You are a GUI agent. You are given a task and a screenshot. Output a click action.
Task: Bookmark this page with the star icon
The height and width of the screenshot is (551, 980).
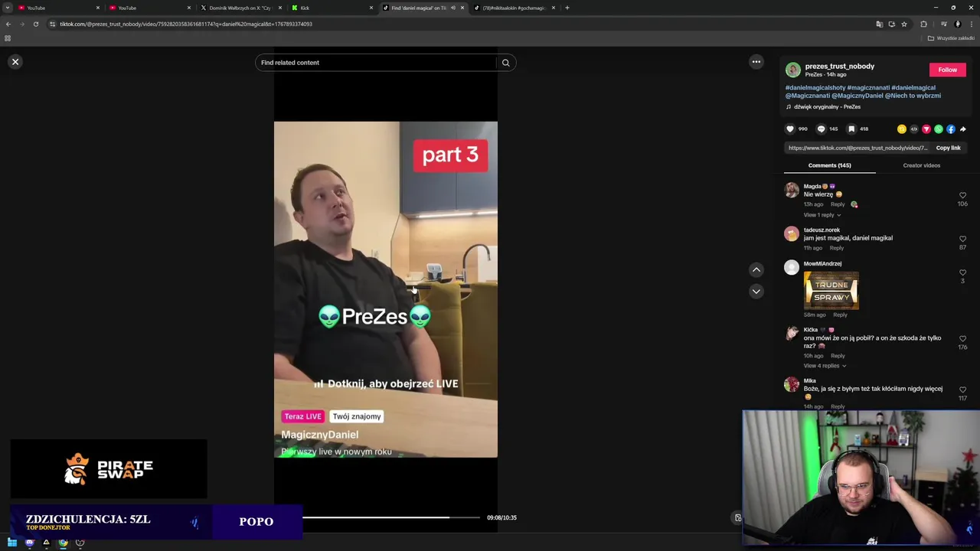point(903,24)
